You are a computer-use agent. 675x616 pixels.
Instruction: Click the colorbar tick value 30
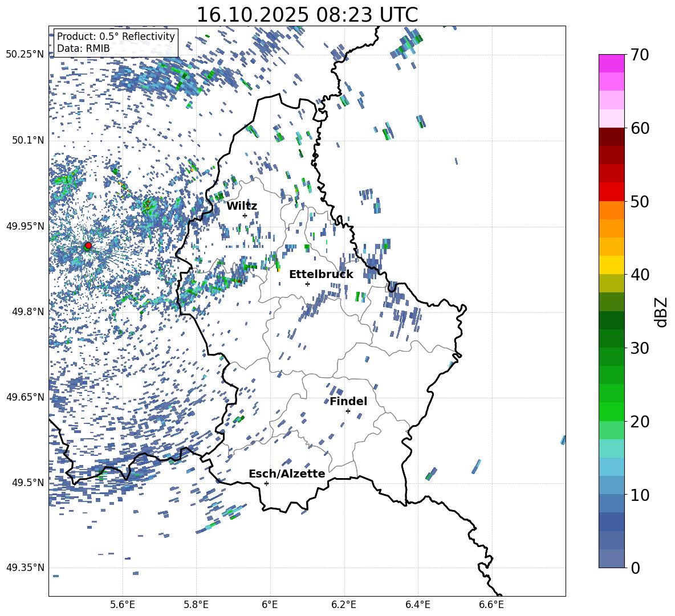coord(640,348)
